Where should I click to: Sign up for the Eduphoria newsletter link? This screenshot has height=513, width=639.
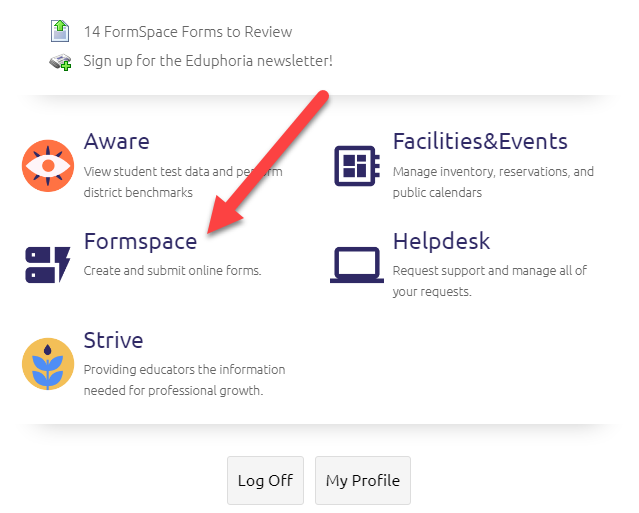point(208,61)
